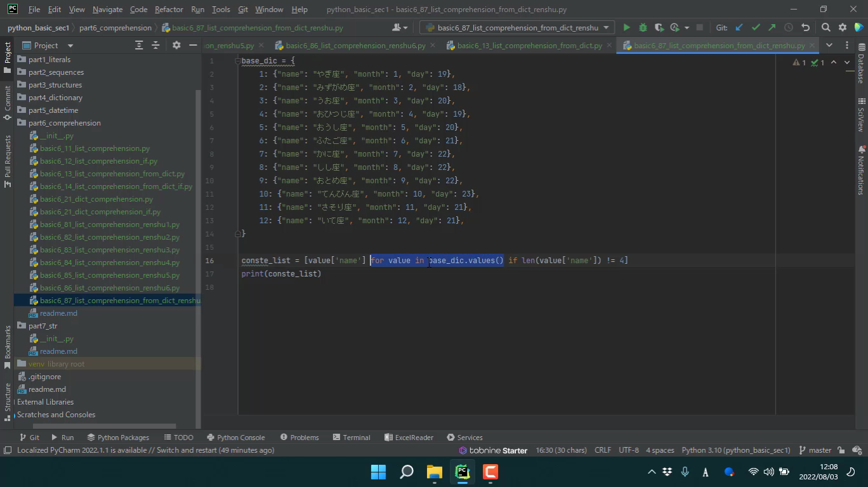Open the Refactor menu
The height and width of the screenshot is (487, 868).
(x=169, y=10)
